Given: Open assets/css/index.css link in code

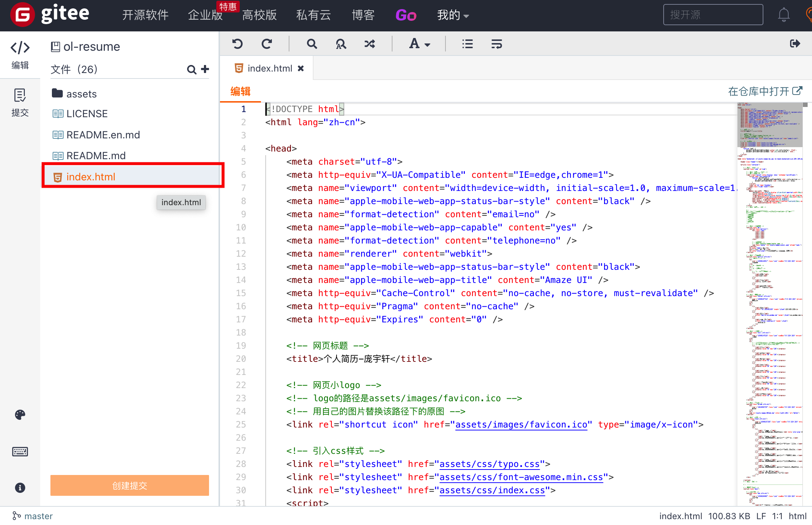Looking at the screenshot, I should point(492,490).
